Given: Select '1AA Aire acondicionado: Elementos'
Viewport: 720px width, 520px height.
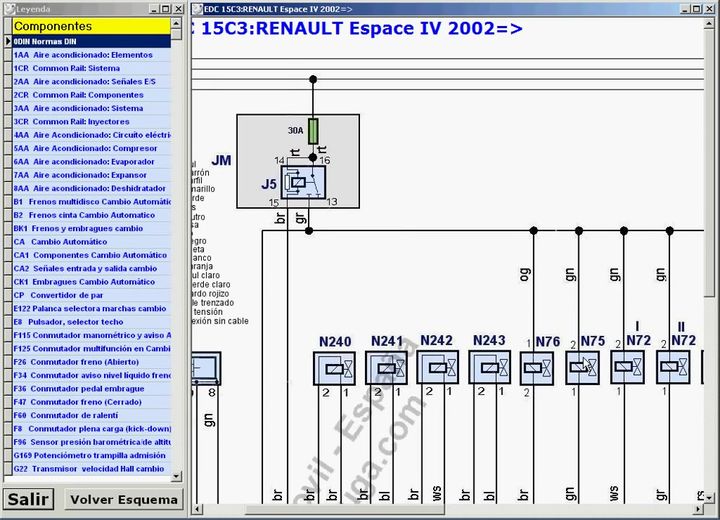Looking at the screenshot, I should point(91,55).
